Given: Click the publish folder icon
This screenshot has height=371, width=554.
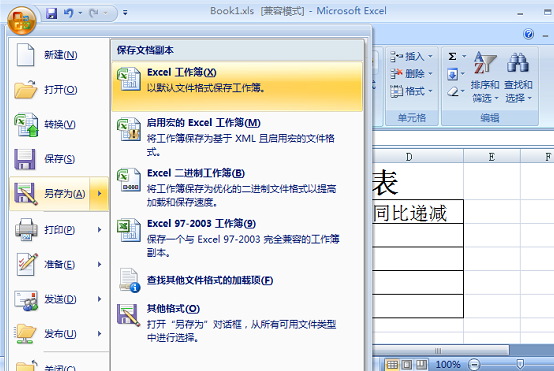Looking at the screenshot, I should (x=25, y=334).
